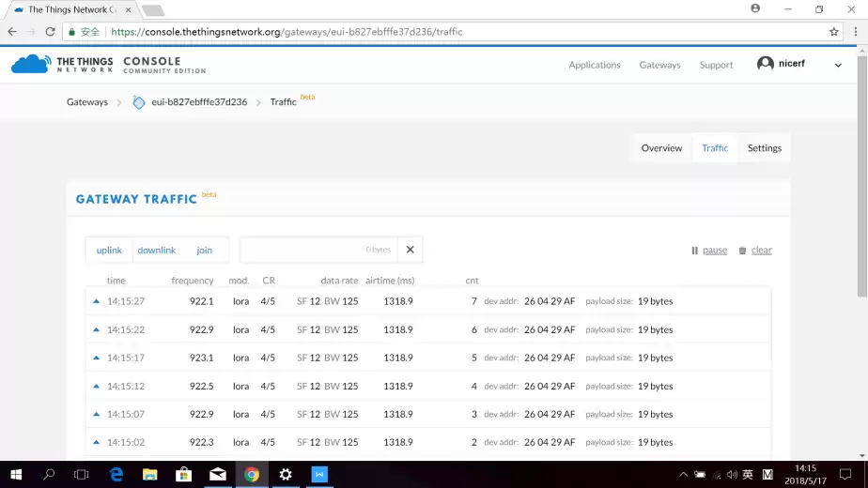Open the nicerf account dropdown
Viewport: 868px width, 488px height.
coord(838,65)
